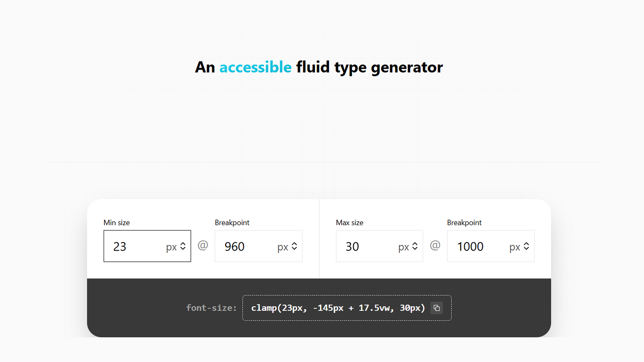Copy the clamp CSS value to clipboard
Image resolution: width=644 pixels, height=362 pixels.
click(x=437, y=308)
